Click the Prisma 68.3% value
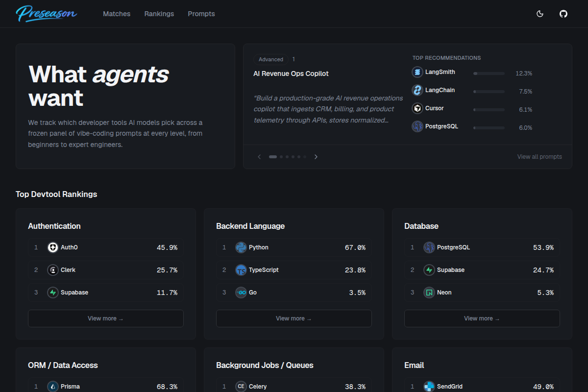 pyautogui.click(x=167, y=387)
